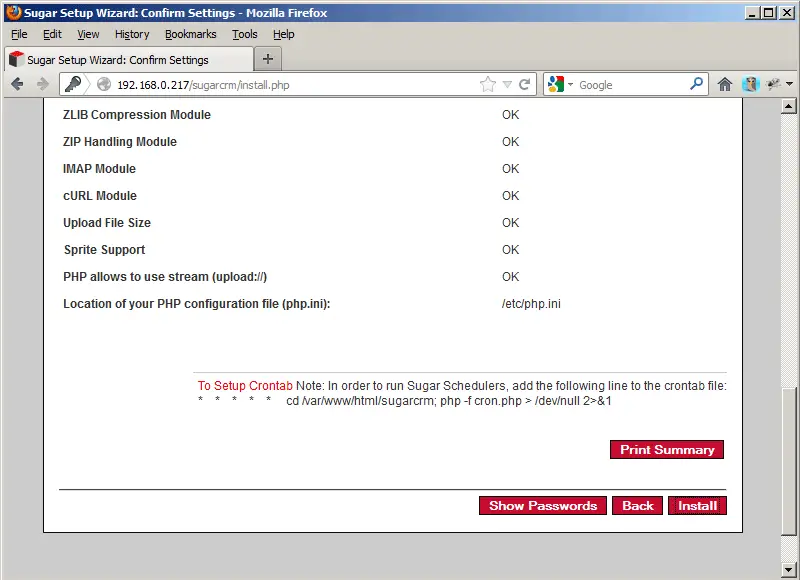Click the ZIP Handling Module label
The image size is (800, 580).
[x=120, y=142]
